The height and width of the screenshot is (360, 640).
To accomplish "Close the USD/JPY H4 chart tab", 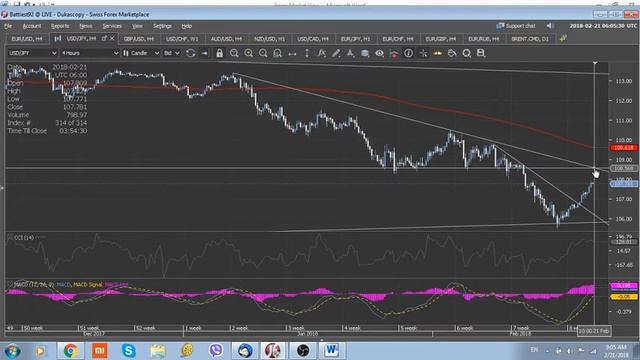I will 112,38.
